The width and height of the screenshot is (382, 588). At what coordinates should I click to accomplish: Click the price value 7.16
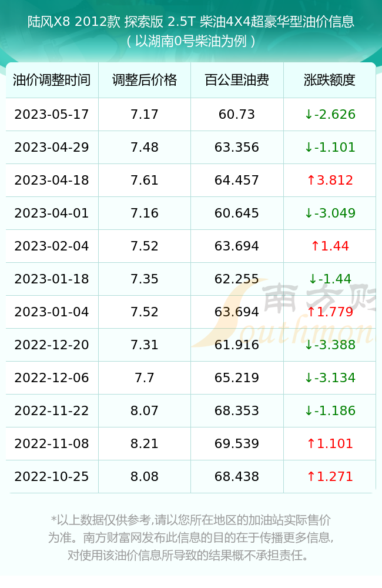pyautogui.click(x=145, y=213)
